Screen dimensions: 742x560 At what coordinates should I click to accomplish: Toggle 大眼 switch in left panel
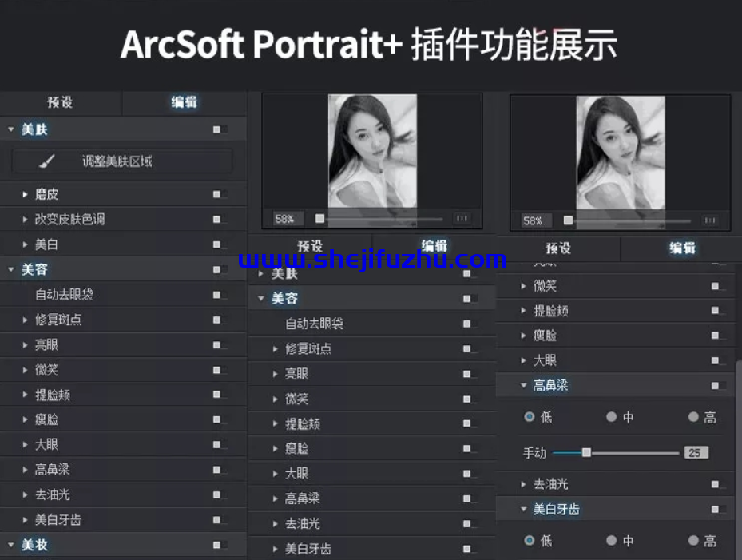[x=220, y=444]
